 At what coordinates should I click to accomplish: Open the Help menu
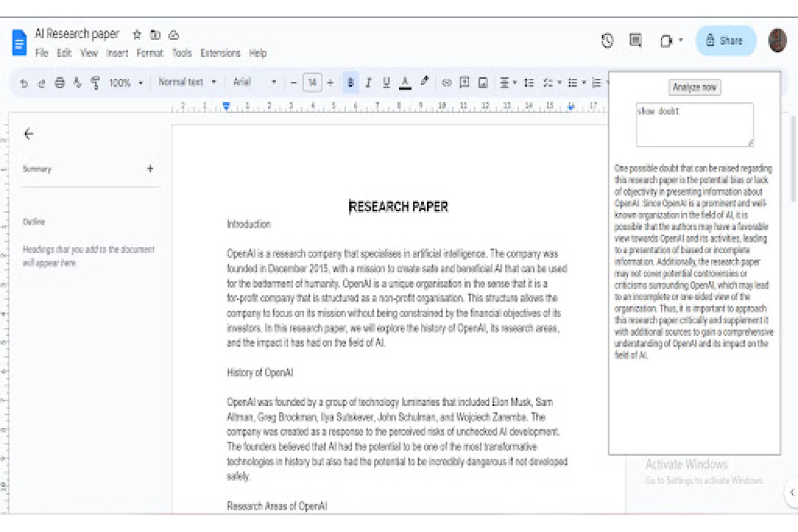tap(258, 53)
